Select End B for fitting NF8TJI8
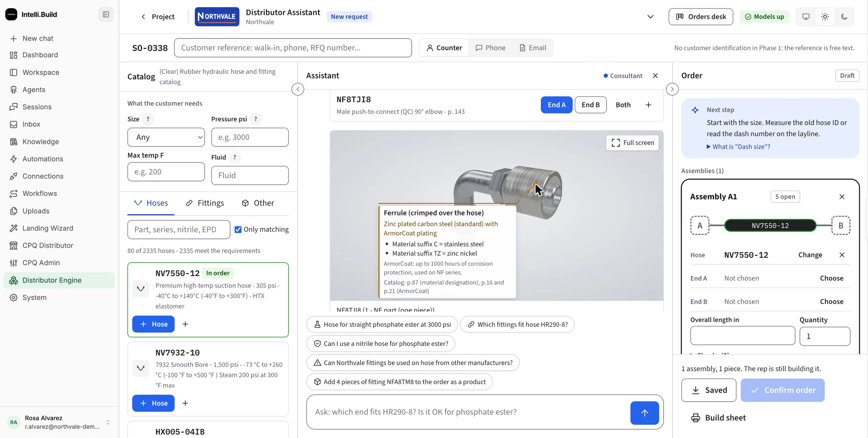This screenshot has width=868, height=438. pyautogui.click(x=591, y=105)
